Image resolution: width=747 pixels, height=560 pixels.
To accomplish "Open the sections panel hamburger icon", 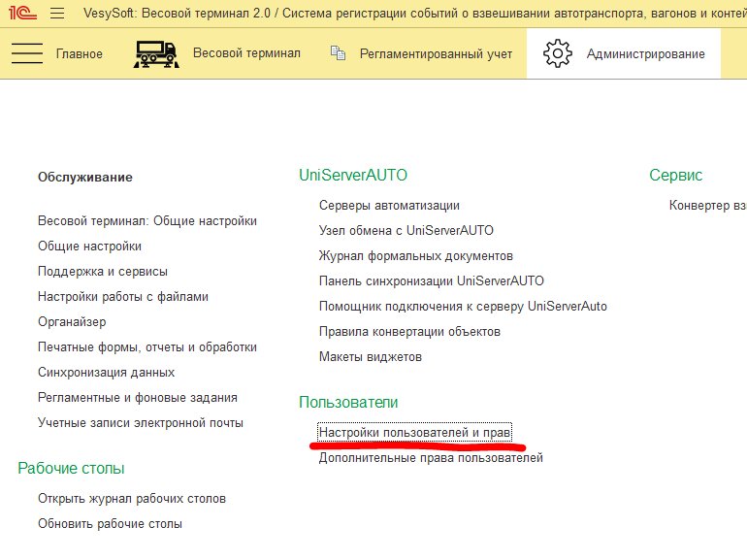I will click(26, 54).
